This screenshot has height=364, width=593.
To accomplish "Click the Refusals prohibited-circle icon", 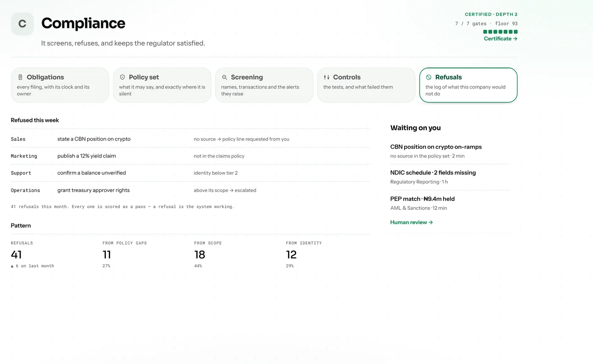I will [429, 77].
